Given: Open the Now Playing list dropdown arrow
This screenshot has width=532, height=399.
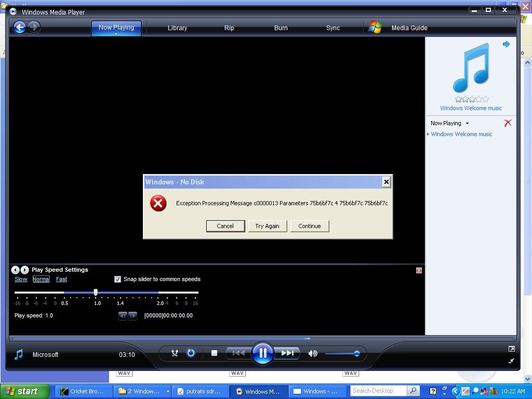Looking at the screenshot, I should pos(467,124).
